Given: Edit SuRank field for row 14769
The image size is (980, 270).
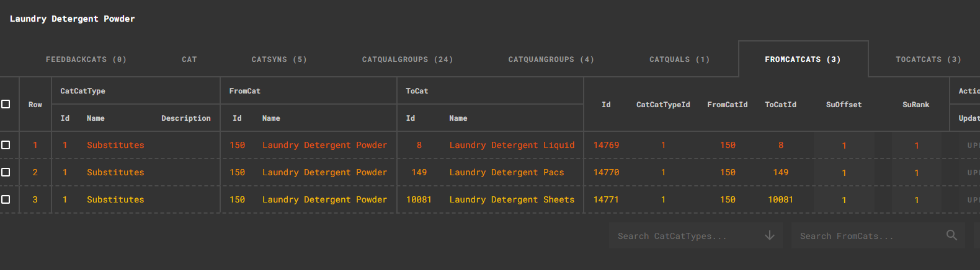Looking at the screenshot, I should (x=916, y=145).
